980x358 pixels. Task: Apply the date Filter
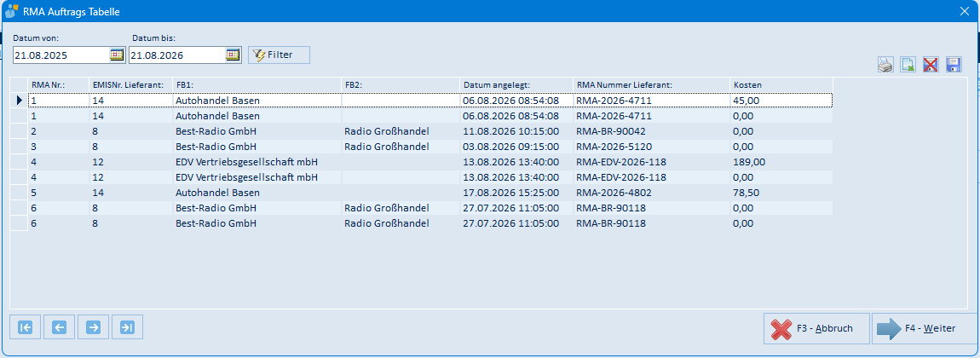coord(279,55)
